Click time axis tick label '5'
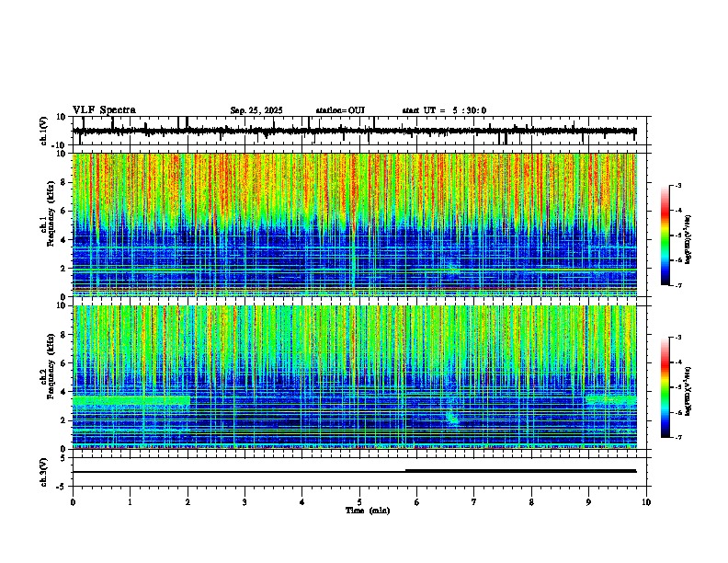The image size is (728, 563). coord(359,501)
